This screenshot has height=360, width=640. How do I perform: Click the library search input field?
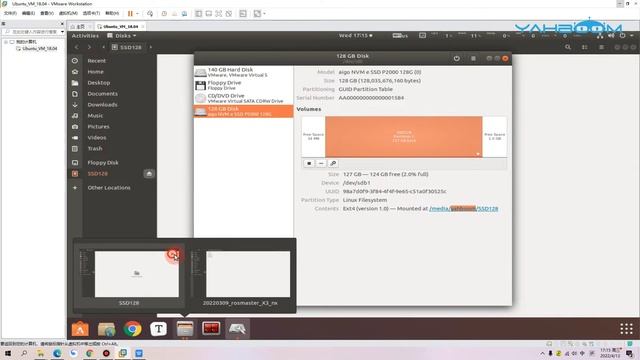pos(31,31)
